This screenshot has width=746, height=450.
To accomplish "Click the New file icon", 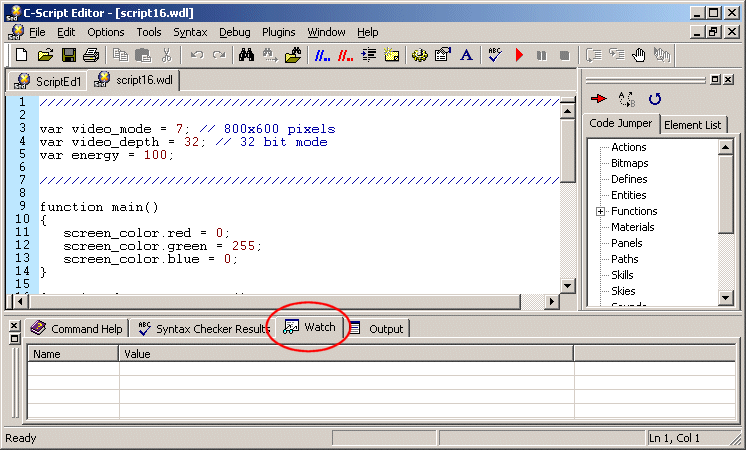I will [x=22, y=55].
